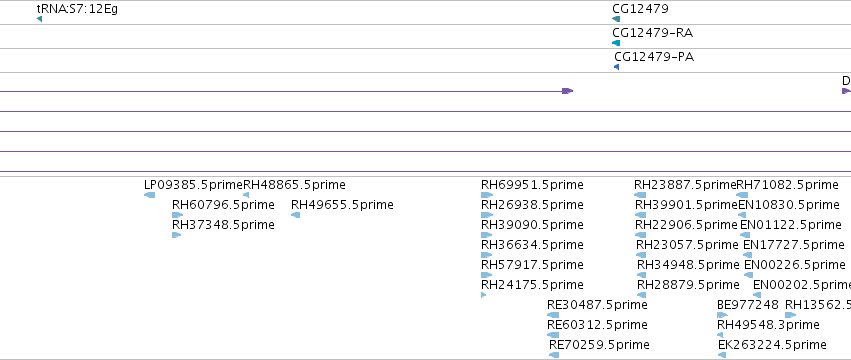This screenshot has height=360, width=851.
Task: Select the RH13562 EST arrow marker
Action: [x=791, y=315]
